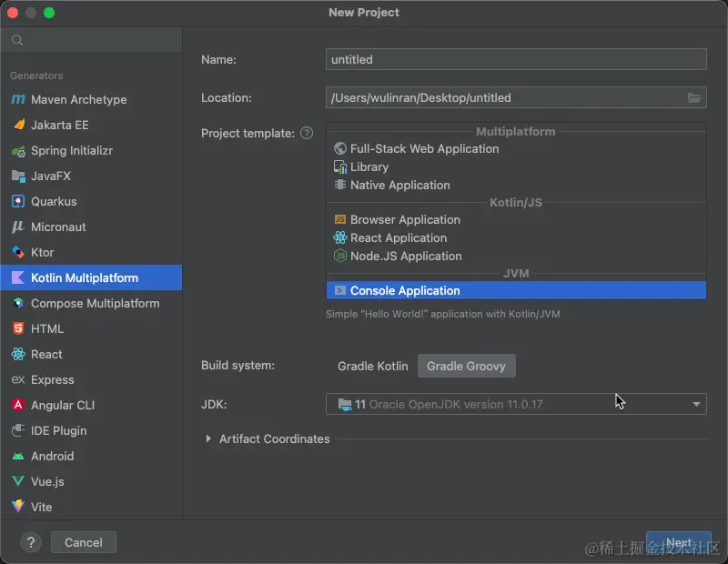
Task: Select the Android generator icon
Action: pyautogui.click(x=17, y=456)
